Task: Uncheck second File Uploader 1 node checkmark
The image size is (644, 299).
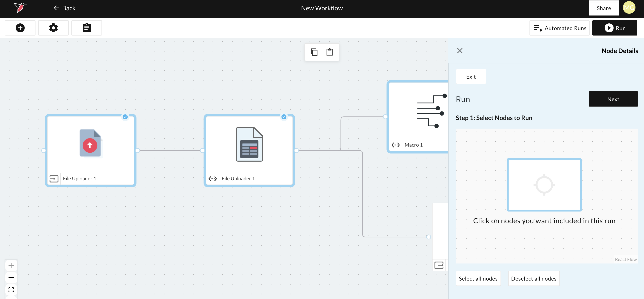Action: [x=284, y=117]
